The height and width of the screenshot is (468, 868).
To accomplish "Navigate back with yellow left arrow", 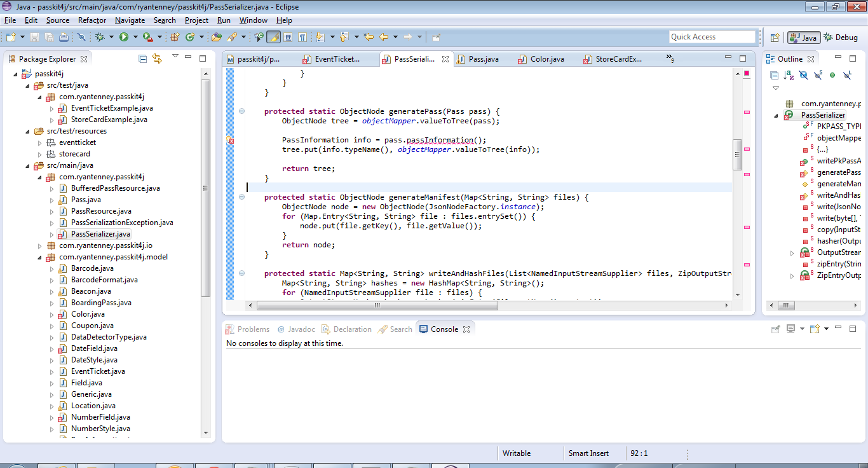I will (384, 37).
